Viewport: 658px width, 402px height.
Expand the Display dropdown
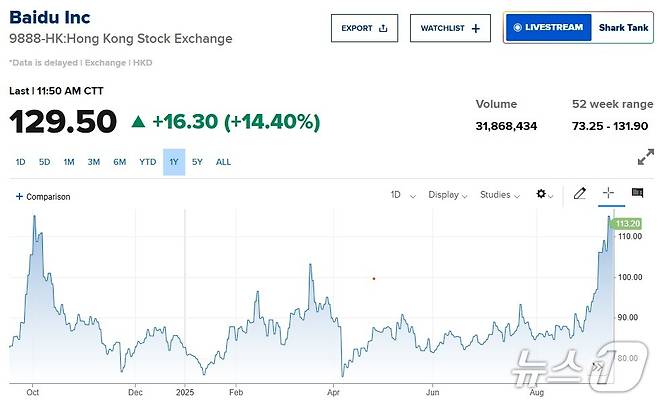coord(448,195)
